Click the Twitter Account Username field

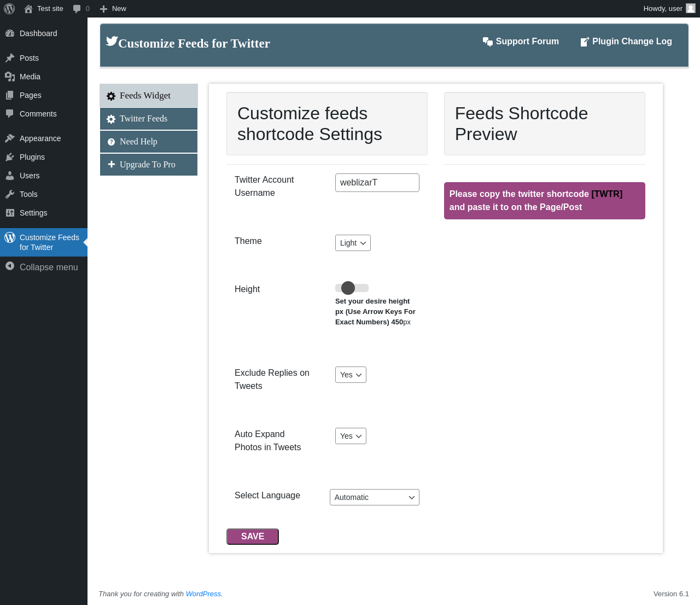click(377, 183)
